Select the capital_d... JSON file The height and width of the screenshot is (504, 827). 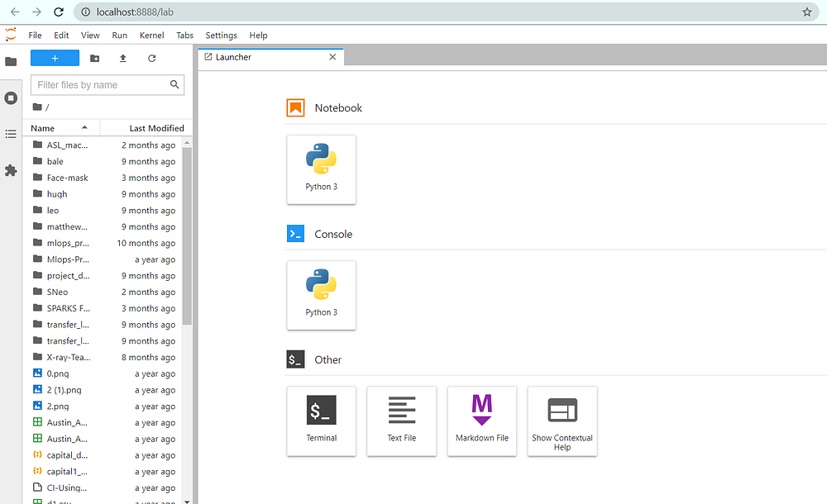[104, 455]
